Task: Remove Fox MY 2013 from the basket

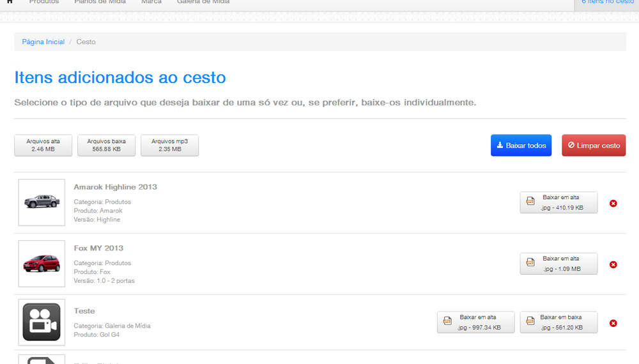Action: tap(613, 264)
